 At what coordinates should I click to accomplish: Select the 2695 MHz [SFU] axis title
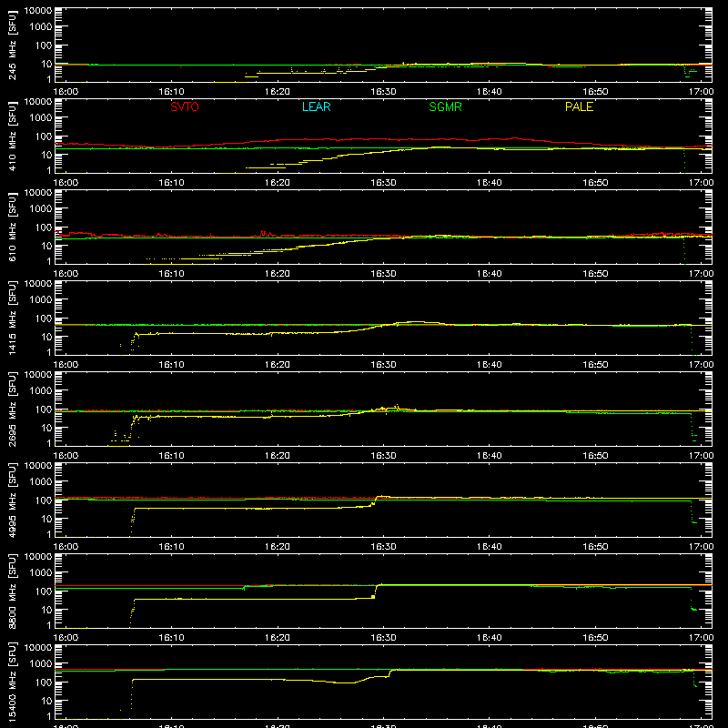point(13,409)
